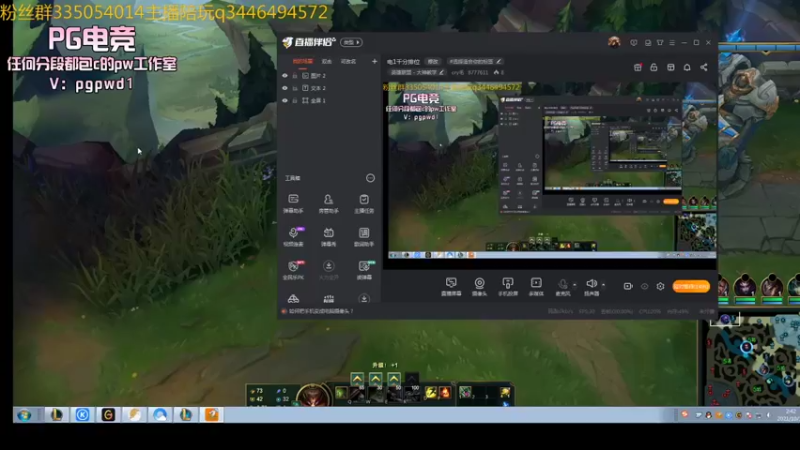This screenshot has height=450, width=800.
Task: Open notifications with the bell icon
Action: coord(687,67)
